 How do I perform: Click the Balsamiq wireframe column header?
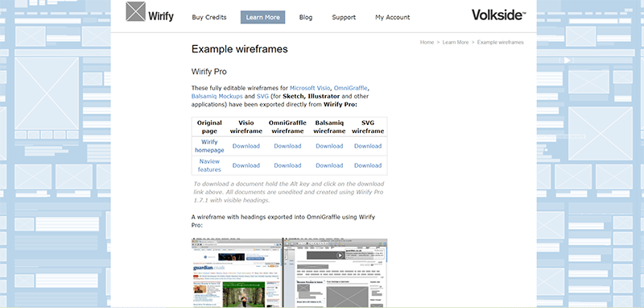pos(329,127)
